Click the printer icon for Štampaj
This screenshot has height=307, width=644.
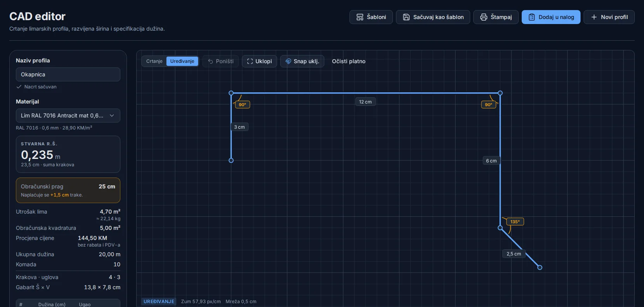484,17
